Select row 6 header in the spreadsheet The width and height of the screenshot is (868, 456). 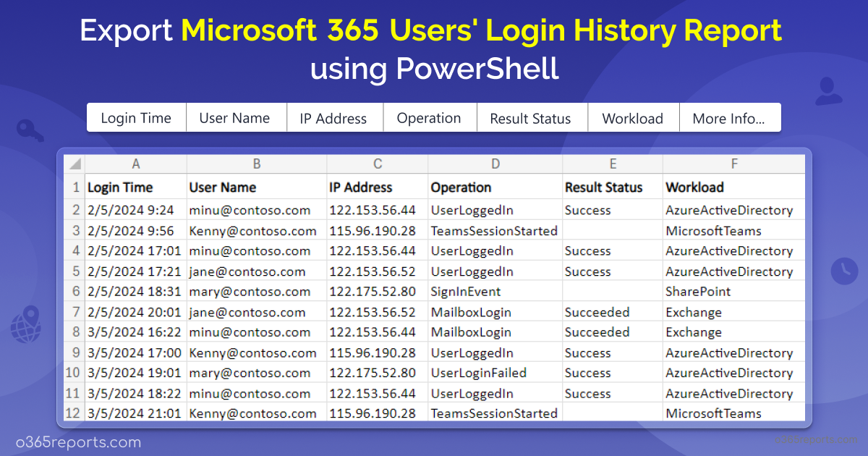pyautogui.click(x=75, y=292)
